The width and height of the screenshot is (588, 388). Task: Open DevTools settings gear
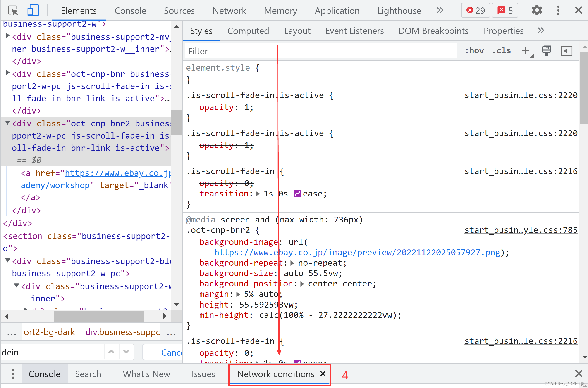[537, 10]
